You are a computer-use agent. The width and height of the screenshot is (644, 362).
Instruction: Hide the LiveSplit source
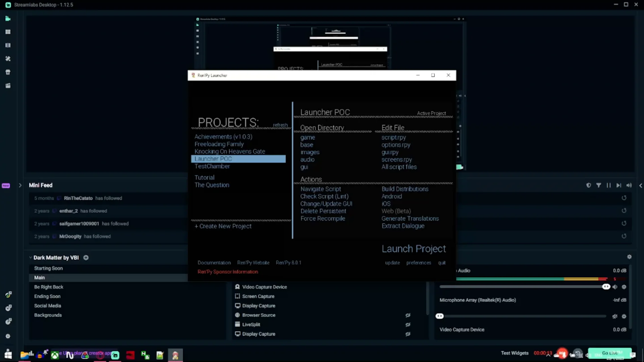pos(408,324)
